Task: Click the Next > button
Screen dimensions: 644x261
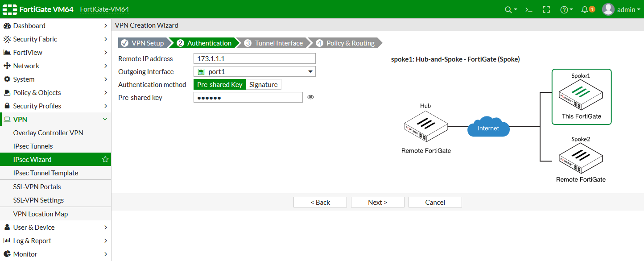Action: [378, 202]
